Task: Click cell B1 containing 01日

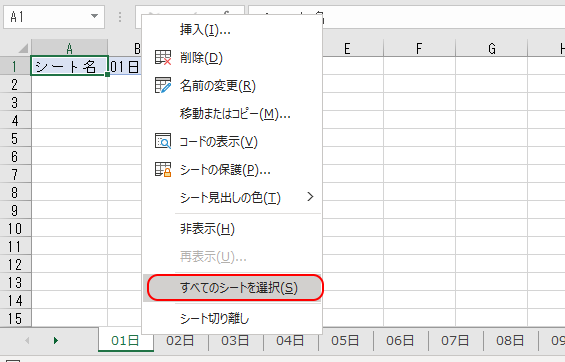Action: pyautogui.click(x=125, y=66)
